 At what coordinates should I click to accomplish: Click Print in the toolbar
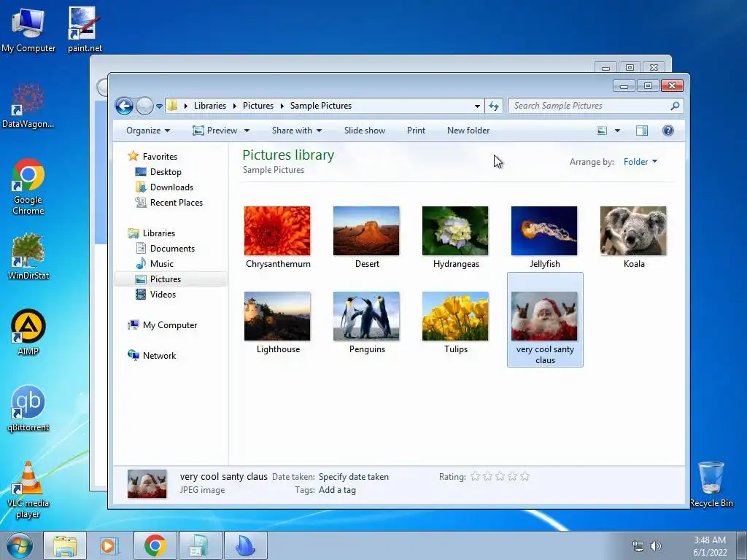point(416,131)
